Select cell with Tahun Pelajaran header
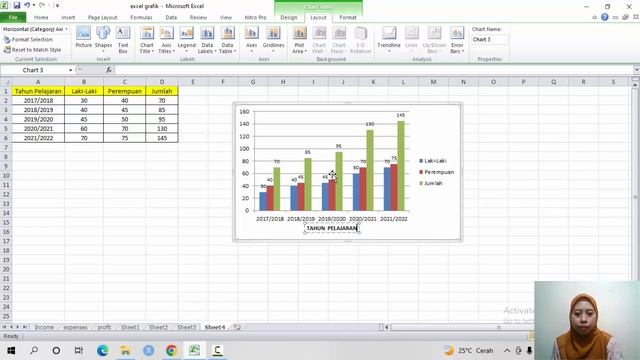The image size is (640, 360). [38, 91]
